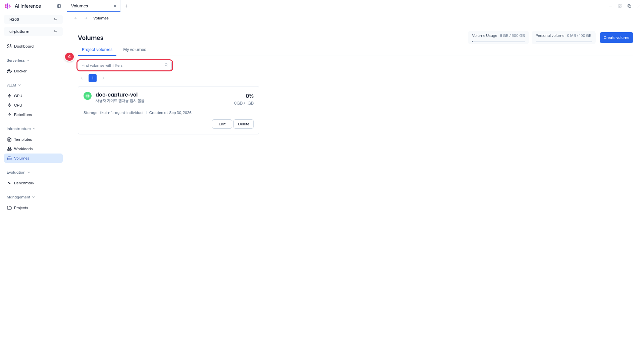Click the Volume Usage progress bar
The width and height of the screenshot is (644, 362).
pos(498,42)
